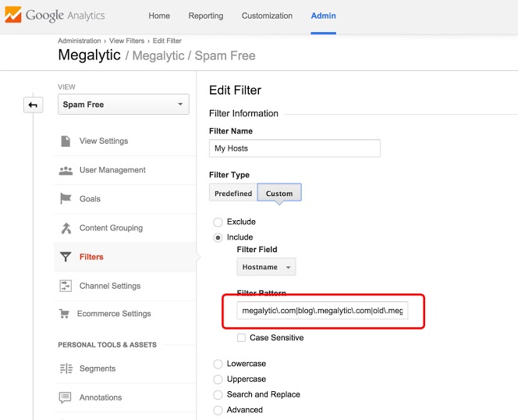Click into the Filter Name text field
Viewport: 518px width, 420px height.
pos(294,148)
